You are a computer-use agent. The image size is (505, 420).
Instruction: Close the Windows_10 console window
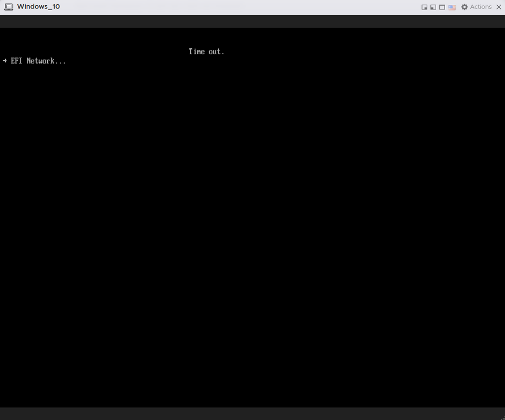[499, 7]
